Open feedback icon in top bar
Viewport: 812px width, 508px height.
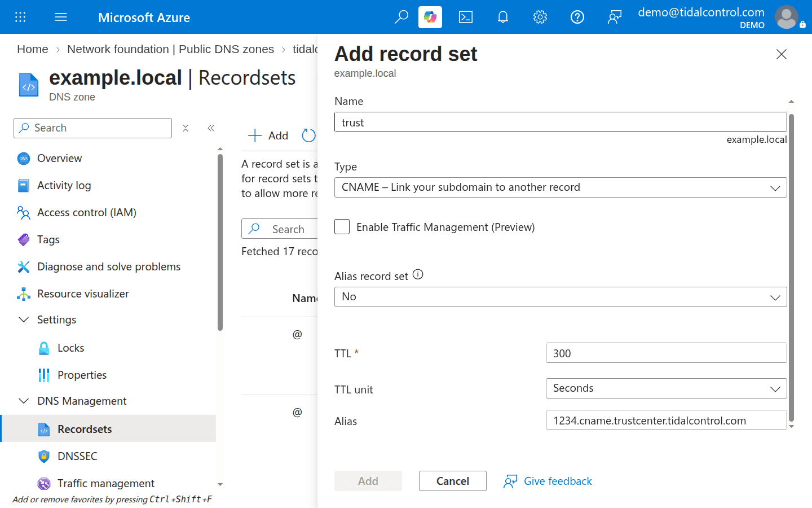pos(615,17)
